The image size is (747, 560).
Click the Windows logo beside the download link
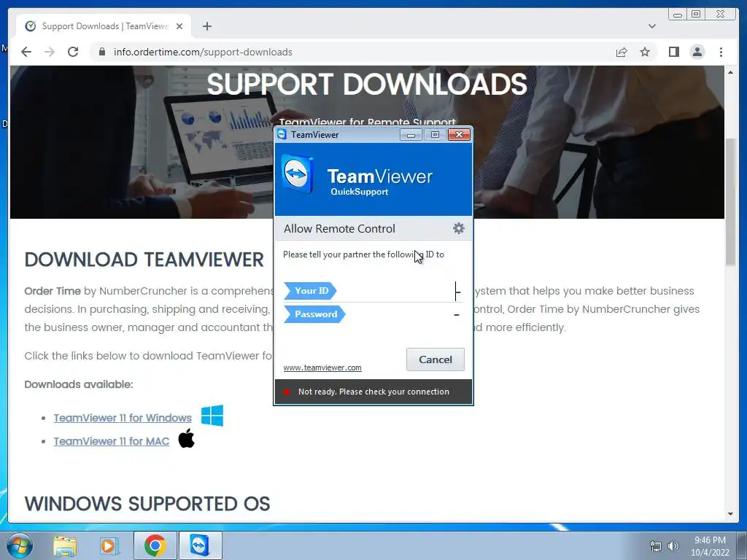(212, 416)
